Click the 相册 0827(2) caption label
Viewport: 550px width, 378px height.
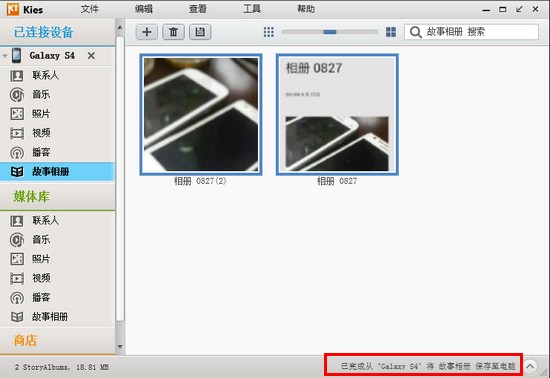coord(200,181)
